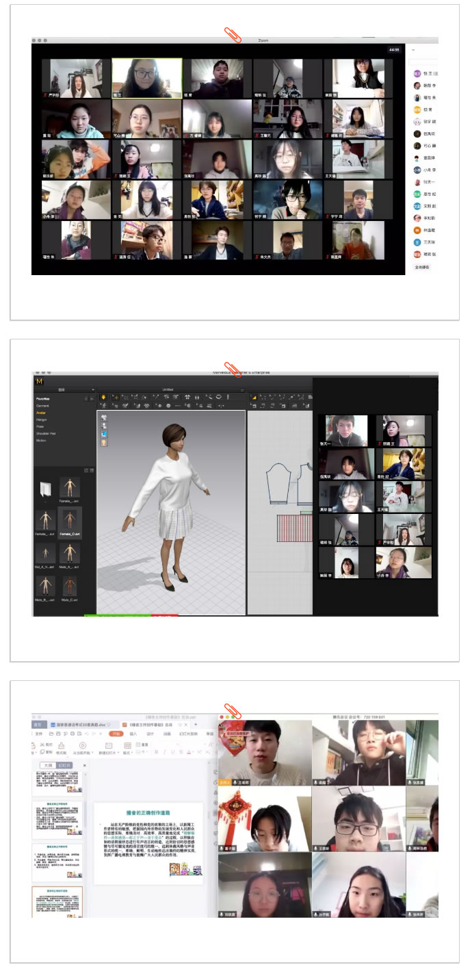
Task: Select the sleeve pattern piece in the 2D window
Action: [277, 483]
